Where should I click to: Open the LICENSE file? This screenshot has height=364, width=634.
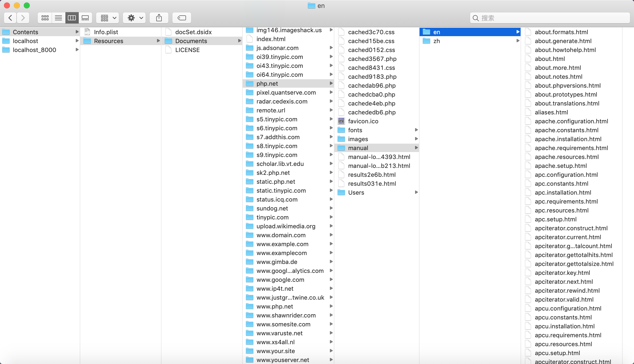[x=187, y=50]
